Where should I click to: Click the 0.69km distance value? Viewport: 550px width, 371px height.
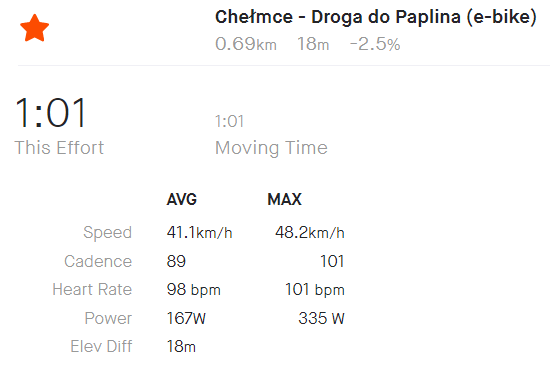coord(246,44)
